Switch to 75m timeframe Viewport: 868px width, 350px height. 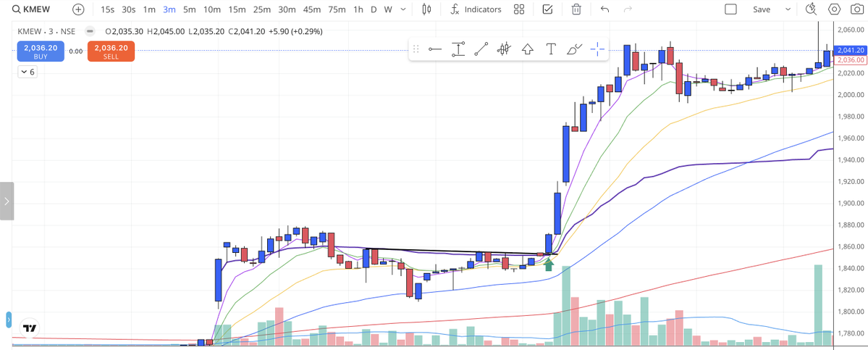click(337, 9)
